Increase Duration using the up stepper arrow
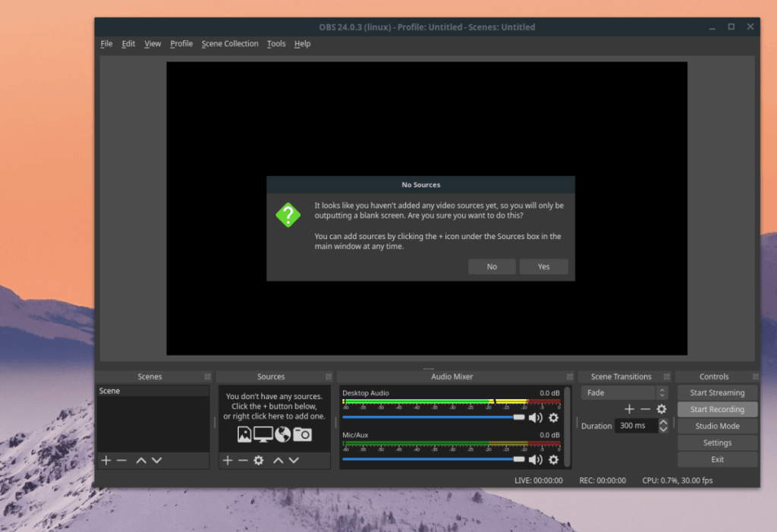This screenshot has height=532, width=777. 662,422
